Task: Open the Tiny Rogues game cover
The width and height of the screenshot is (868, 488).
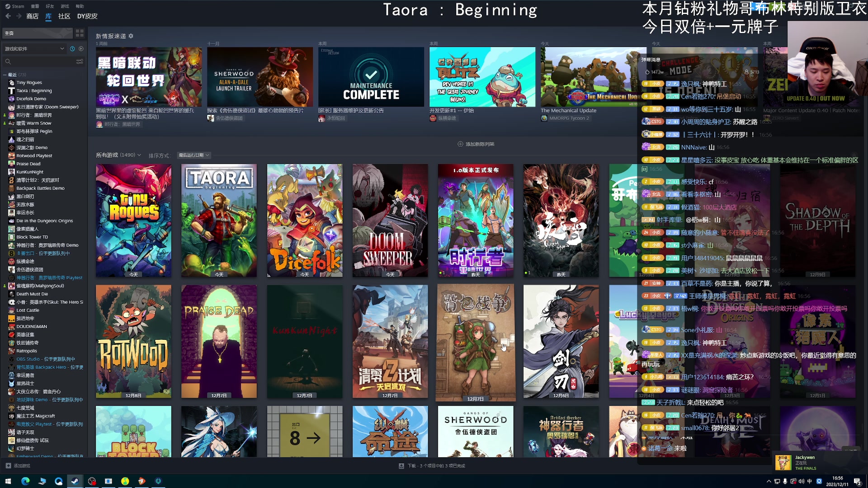Action: 133,221
